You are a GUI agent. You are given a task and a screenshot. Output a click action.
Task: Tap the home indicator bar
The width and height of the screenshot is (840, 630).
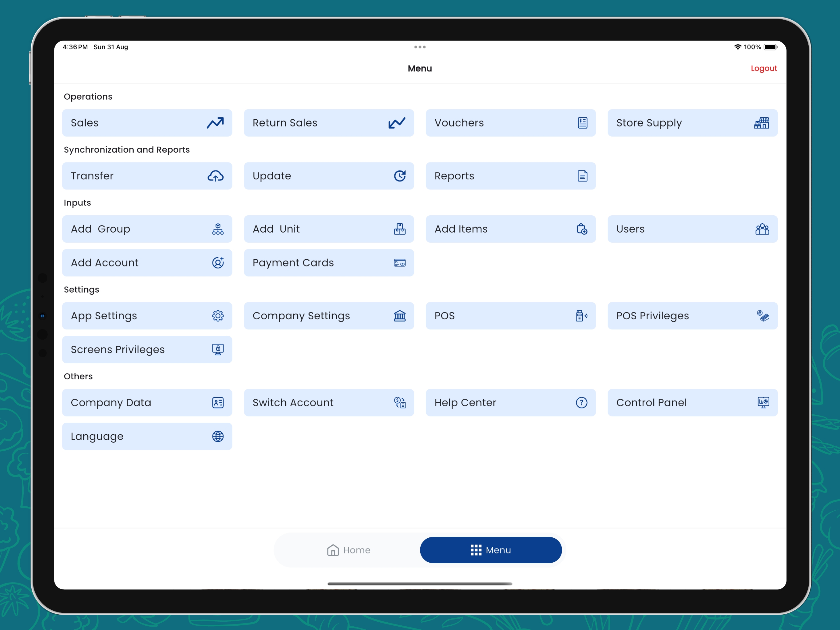pos(420,584)
